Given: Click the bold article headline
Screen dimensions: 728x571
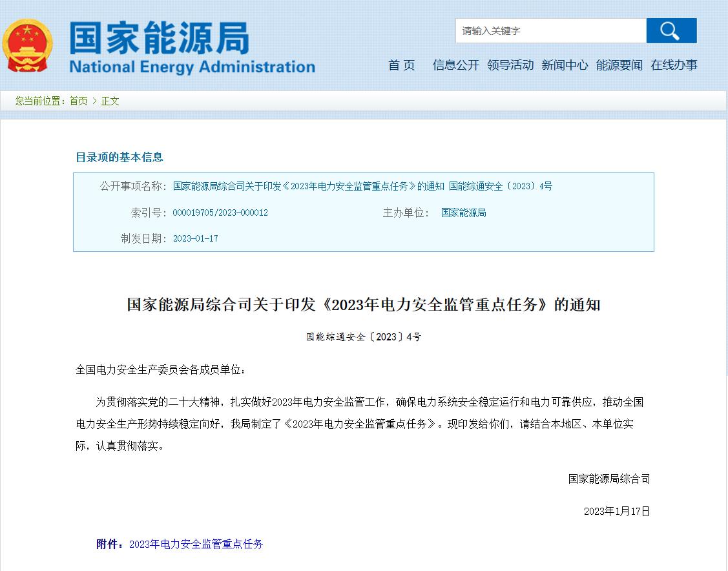Looking at the screenshot, I should pos(364,305).
